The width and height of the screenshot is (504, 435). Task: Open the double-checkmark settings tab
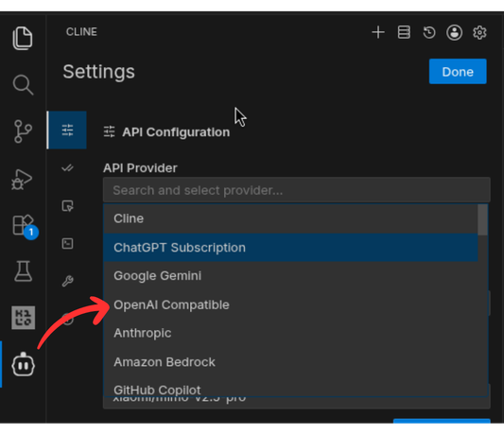(x=67, y=167)
